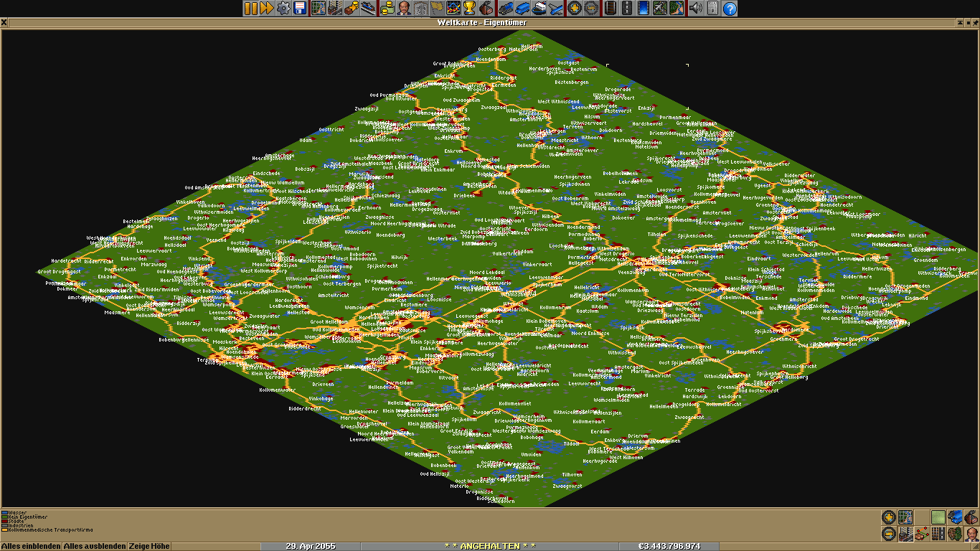The image size is (980, 551).
Task: Show the aircraft list (airplane icon)
Action: (556, 9)
